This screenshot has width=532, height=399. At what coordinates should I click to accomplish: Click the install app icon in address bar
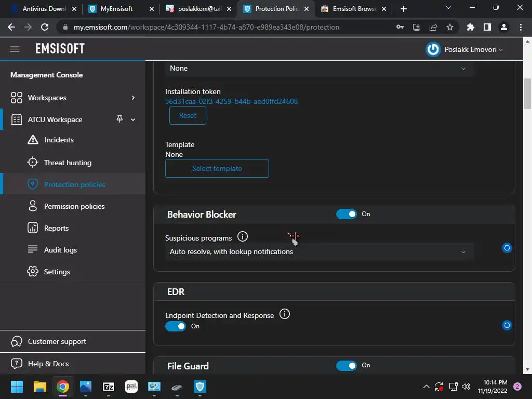(x=417, y=27)
